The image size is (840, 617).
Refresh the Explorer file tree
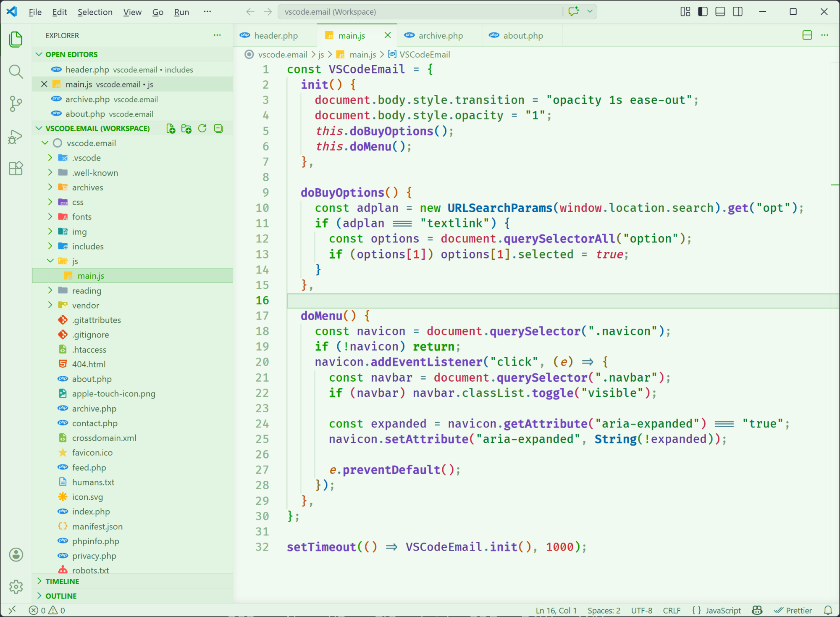coord(202,129)
